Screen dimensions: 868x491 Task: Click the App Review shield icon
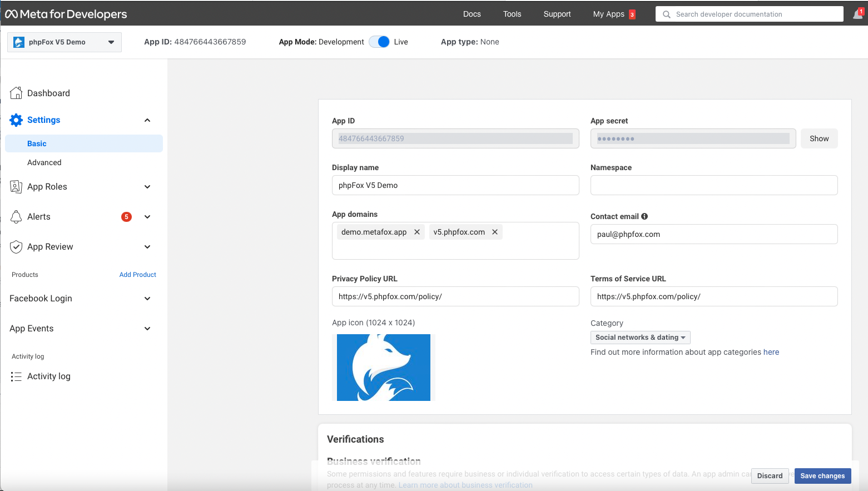pyautogui.click(x=16, y=247)
